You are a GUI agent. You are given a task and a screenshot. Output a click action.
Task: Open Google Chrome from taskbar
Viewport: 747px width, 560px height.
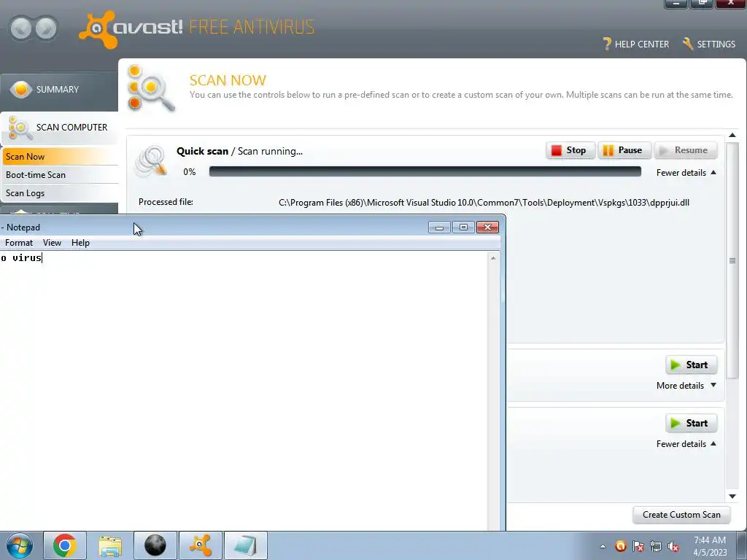click(65, 545)
